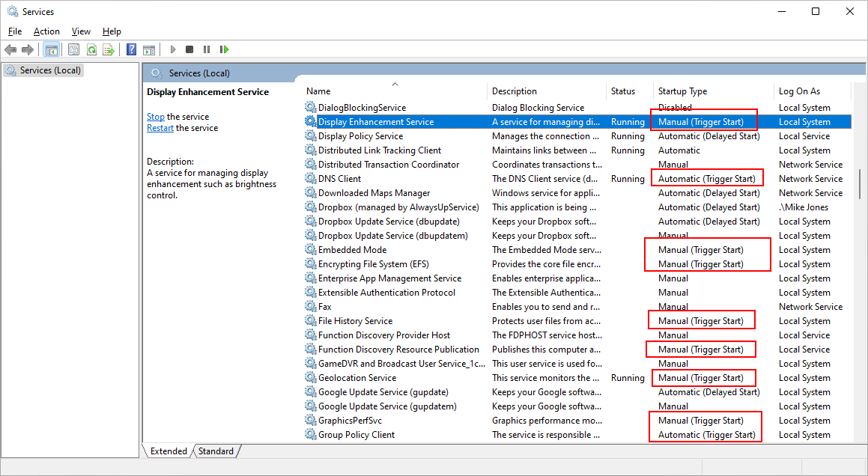Click the Export List toolbar icon

point(109,50)
